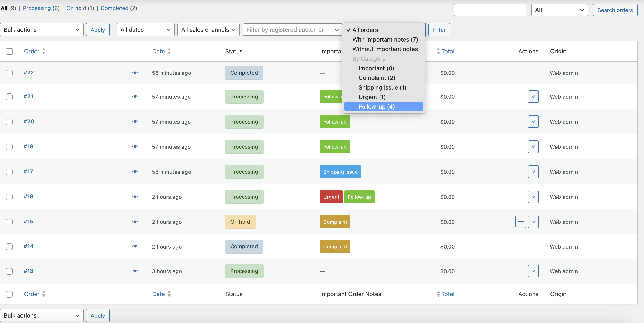Click the processing dots icon for order #15
The image size is (644, 323).
tap(520, 222)
